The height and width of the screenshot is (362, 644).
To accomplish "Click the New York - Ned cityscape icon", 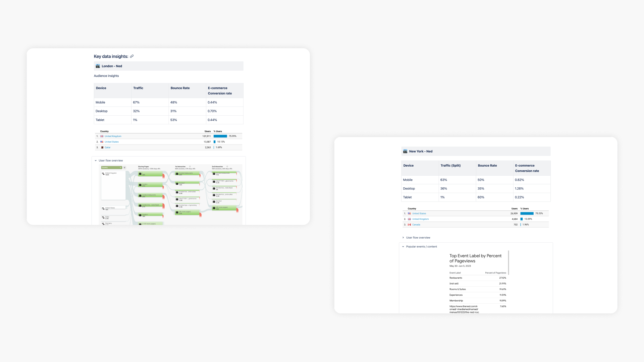I will pos(405,152).
